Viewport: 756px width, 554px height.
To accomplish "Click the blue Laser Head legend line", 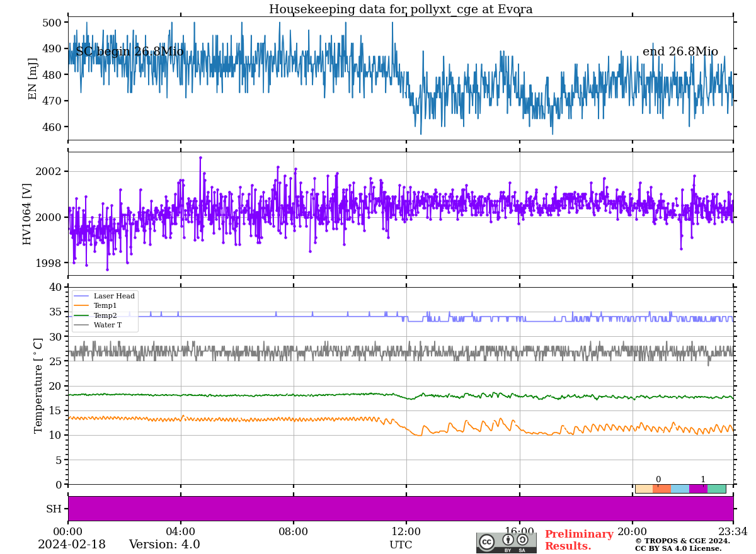I will click(x=83, y=296).
